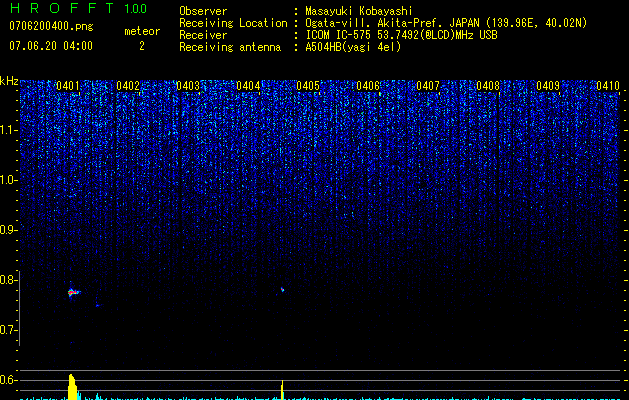Click the small meteor echo before 0405
Screen dimensions: 629x400
click(x=282, y=289)
